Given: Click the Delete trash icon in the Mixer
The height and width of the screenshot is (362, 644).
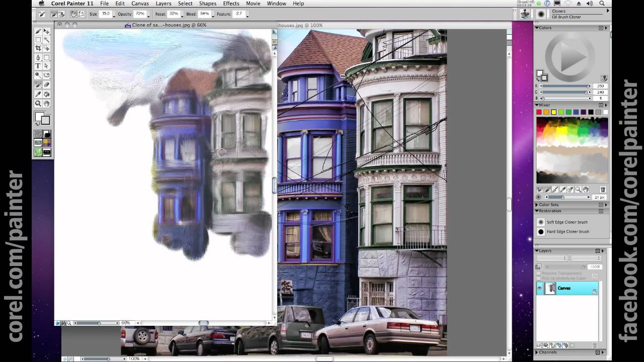Looking at the screenshot, I should 603,190.
